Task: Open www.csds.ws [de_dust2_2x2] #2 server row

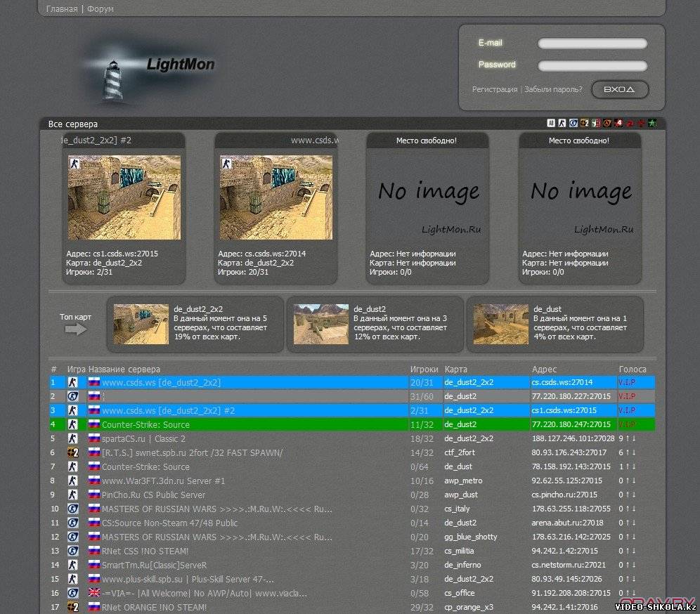Action: pyautogui.click(x=168, y=410)
